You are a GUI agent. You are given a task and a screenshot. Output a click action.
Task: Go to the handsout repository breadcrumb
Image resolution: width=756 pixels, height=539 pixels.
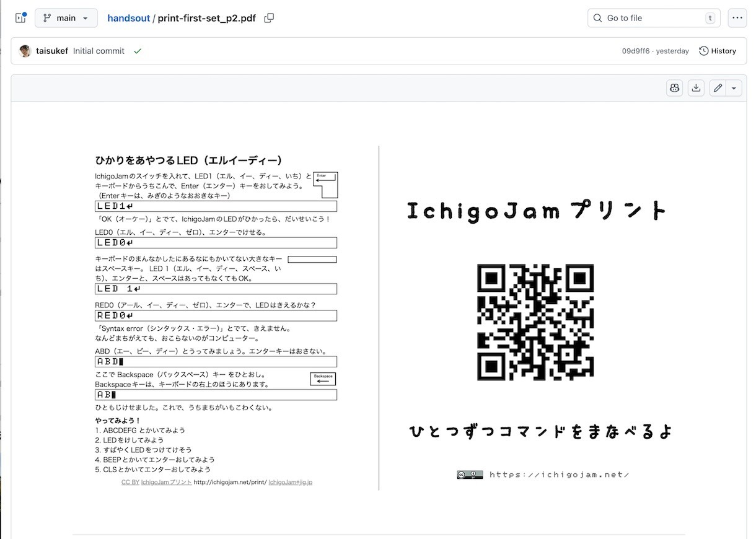pos(128,18)
